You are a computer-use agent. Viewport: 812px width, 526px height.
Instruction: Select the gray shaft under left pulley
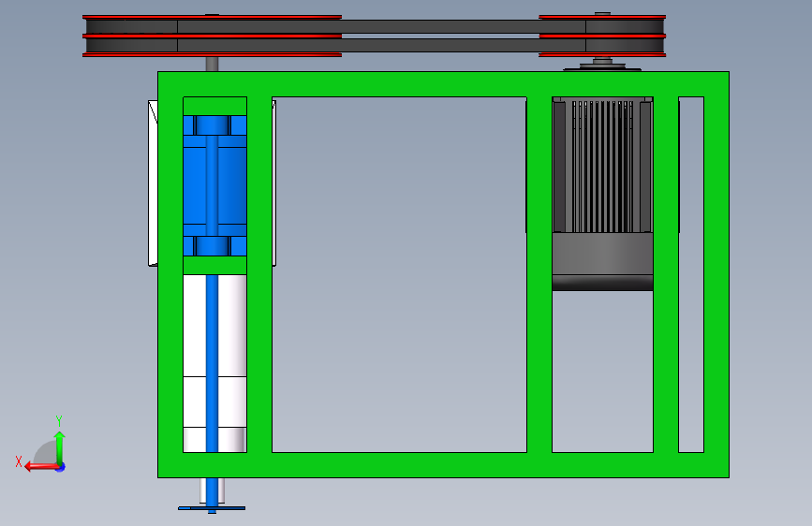coord(212,65)
